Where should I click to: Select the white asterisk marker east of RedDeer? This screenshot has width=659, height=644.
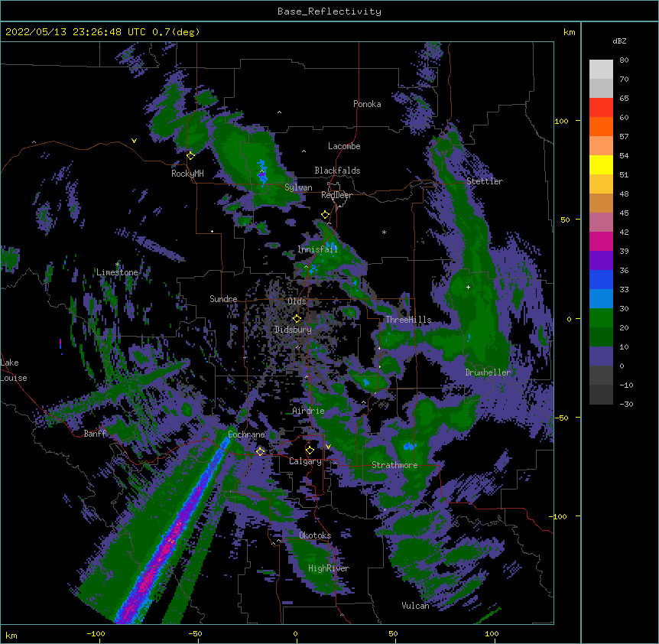click(384, 232)
